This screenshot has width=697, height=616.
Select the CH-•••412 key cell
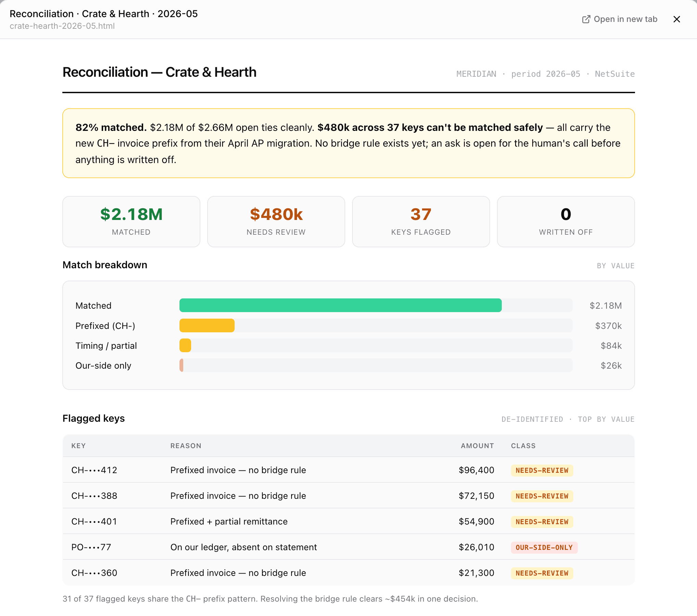94,470
